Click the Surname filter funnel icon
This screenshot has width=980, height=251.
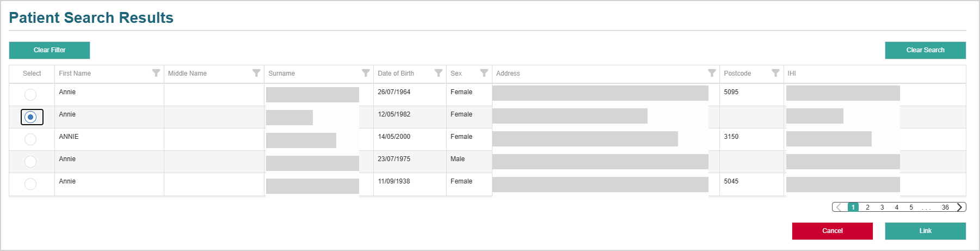(366, 73)
